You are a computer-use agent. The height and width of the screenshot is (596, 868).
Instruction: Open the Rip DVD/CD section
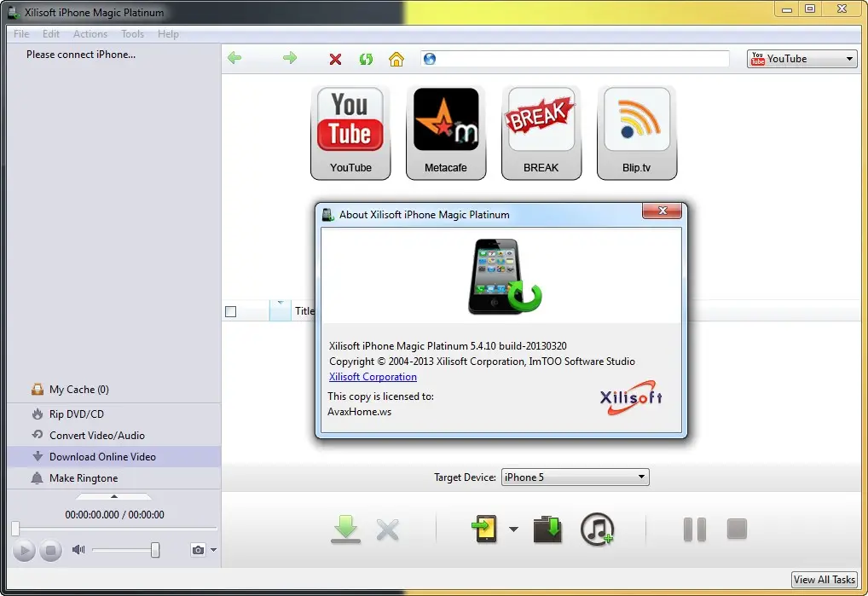pos(77,414)
